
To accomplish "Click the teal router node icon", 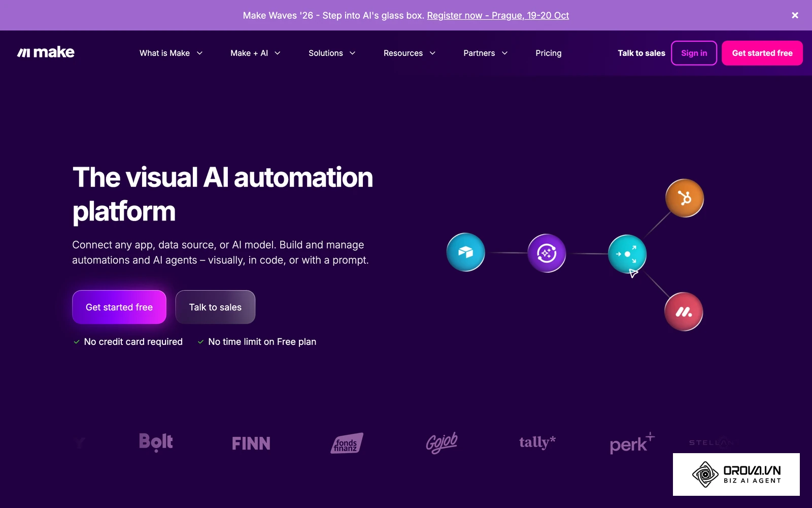I will tap(627, 254).
